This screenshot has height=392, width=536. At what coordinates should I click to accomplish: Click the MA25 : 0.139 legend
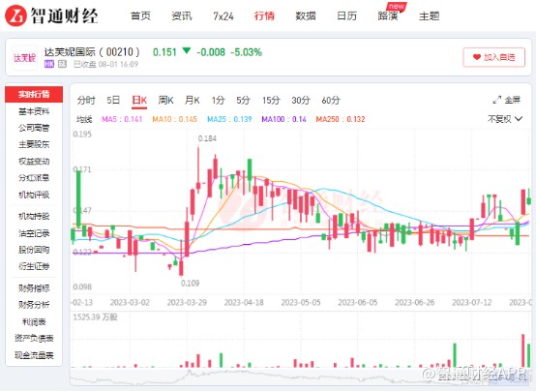point(229,119)
